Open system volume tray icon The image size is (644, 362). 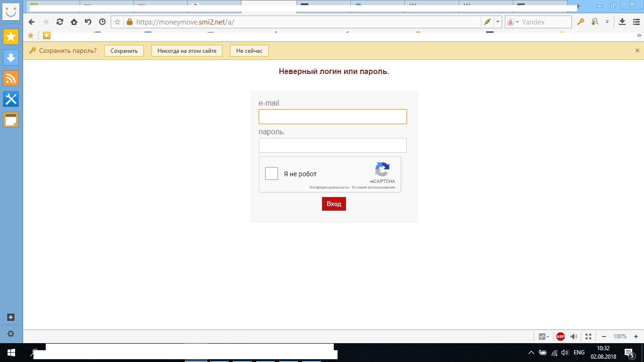coord(565,353)
